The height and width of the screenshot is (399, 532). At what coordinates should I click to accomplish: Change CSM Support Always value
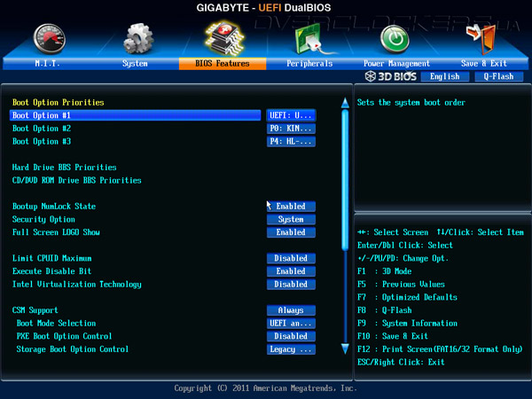291,310
